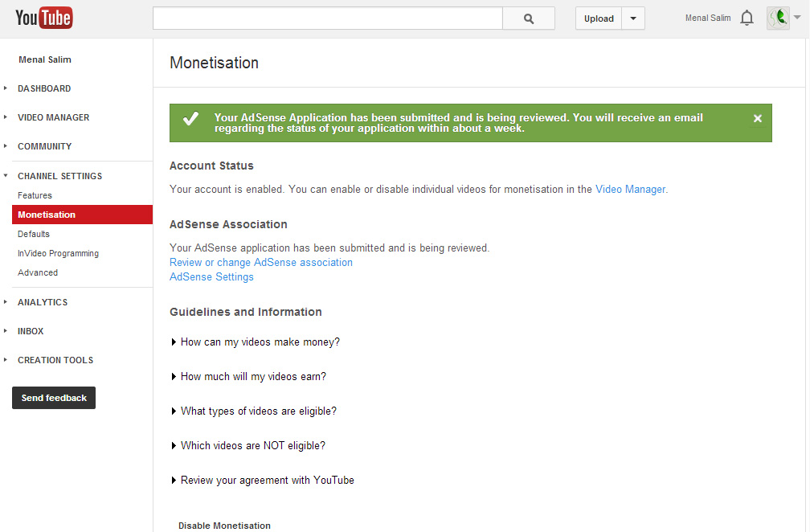Open Features under Channel Settings
Screen dimensions: 810x532
pos(35,195)
